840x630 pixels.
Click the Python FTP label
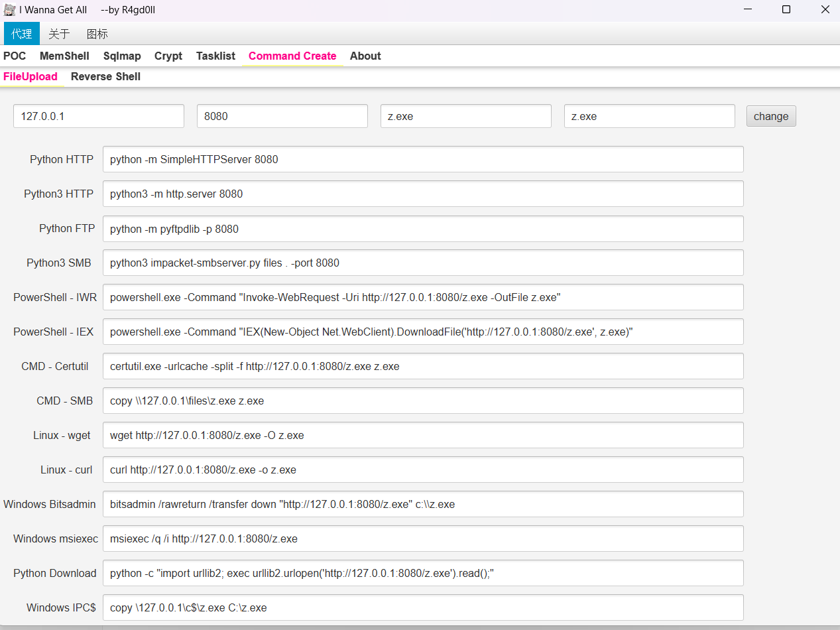(67, 228)
